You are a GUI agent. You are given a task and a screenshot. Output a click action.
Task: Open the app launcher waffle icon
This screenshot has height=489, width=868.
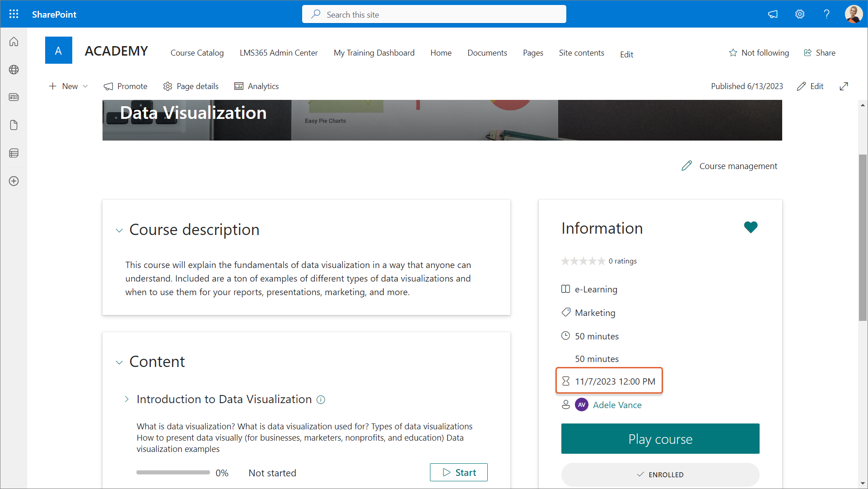14,14
